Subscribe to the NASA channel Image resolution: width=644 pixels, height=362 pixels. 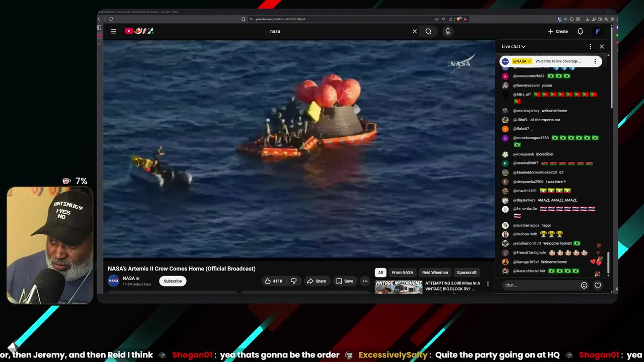(173, 281)
